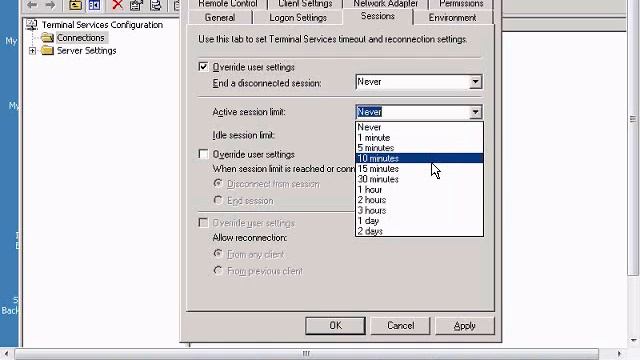The image size is (640, 360).
Task: Click the End a disconnected session label
Action: (x=267, y=83)
